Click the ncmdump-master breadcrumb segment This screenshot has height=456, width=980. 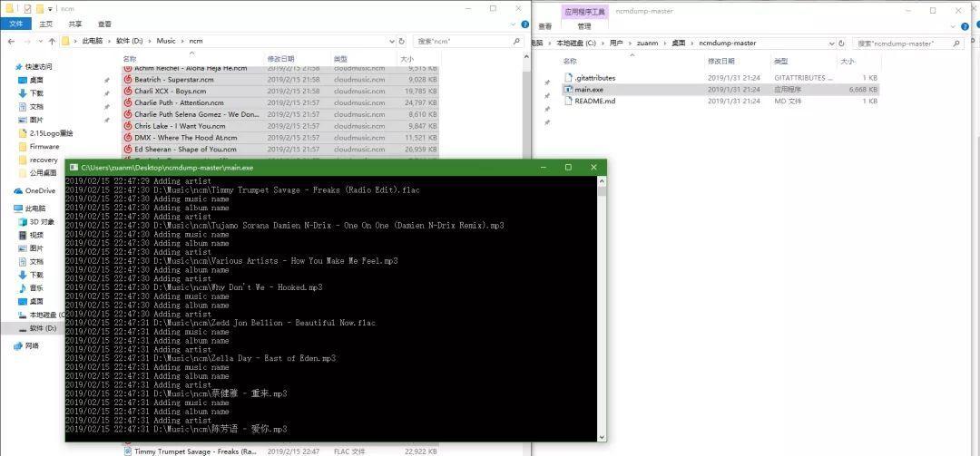point(728,44)
